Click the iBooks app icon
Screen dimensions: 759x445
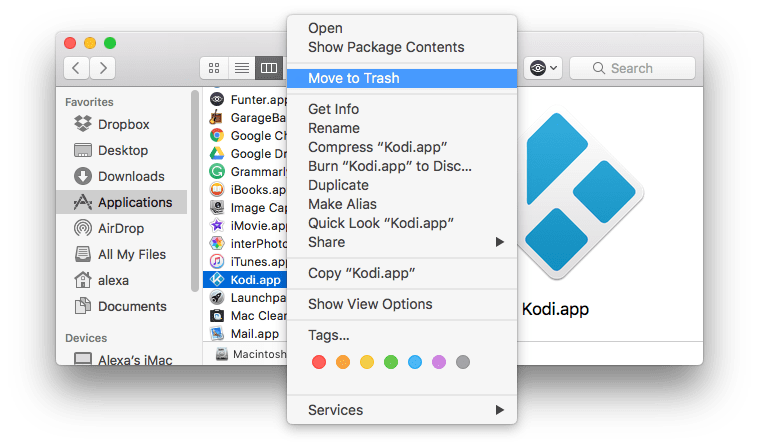(x=217, y=189)
